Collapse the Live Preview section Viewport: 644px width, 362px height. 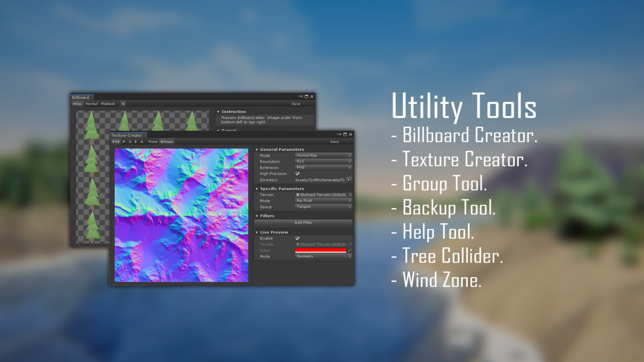257,232
